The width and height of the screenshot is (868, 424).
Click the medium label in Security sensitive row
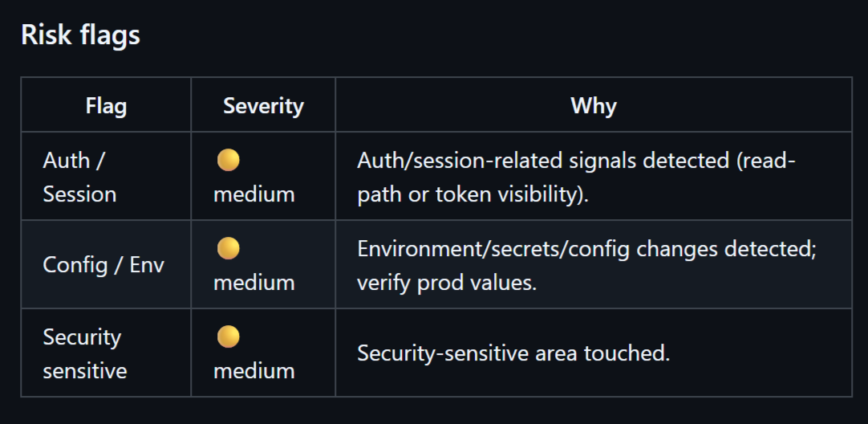coord(254,371)
